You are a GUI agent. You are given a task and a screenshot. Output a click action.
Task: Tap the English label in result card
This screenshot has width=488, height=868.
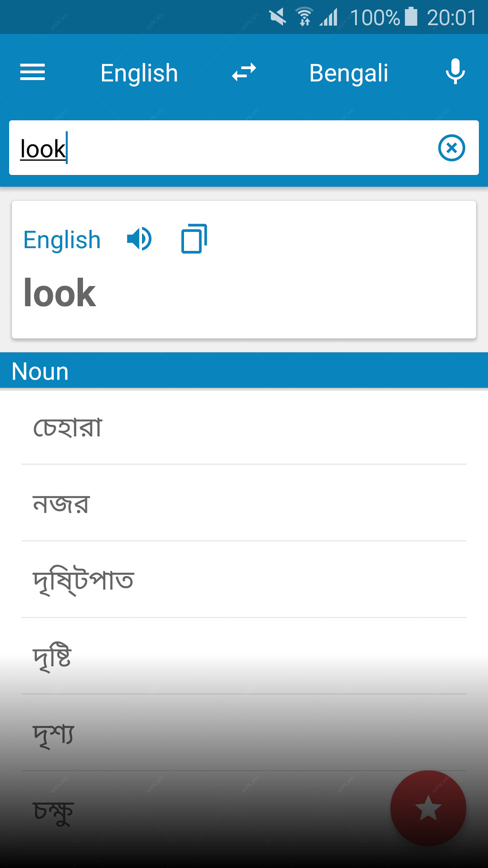pos(62,239)
